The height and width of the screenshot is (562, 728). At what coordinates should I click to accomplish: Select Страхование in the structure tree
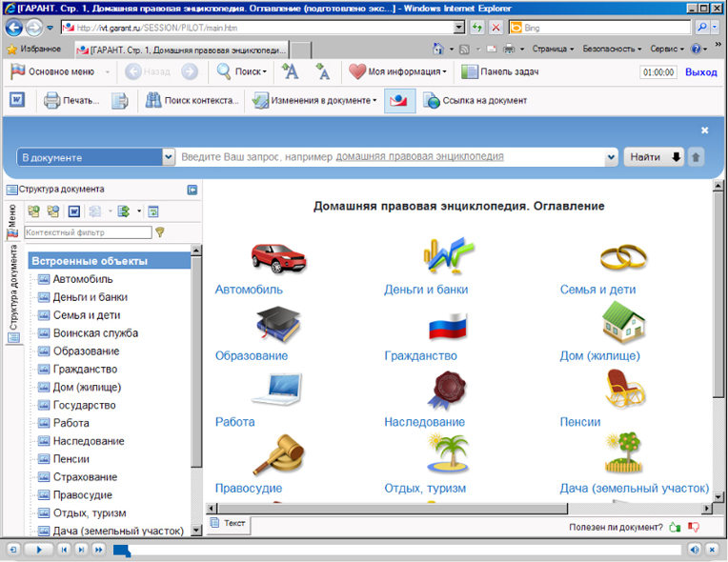(x=86, y=477)
